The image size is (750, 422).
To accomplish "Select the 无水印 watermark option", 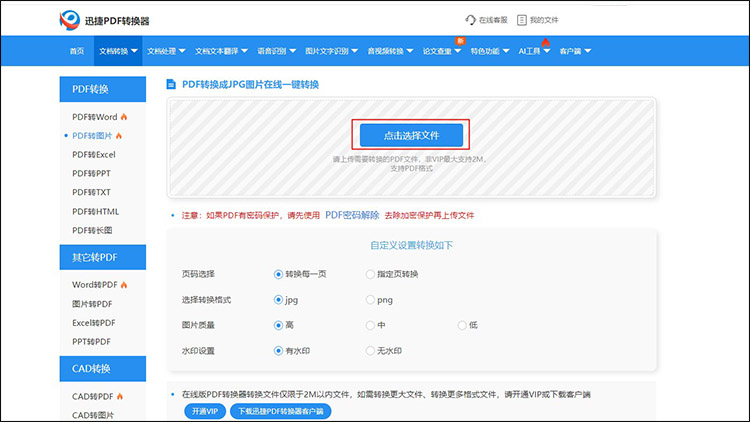I will 370,351.
